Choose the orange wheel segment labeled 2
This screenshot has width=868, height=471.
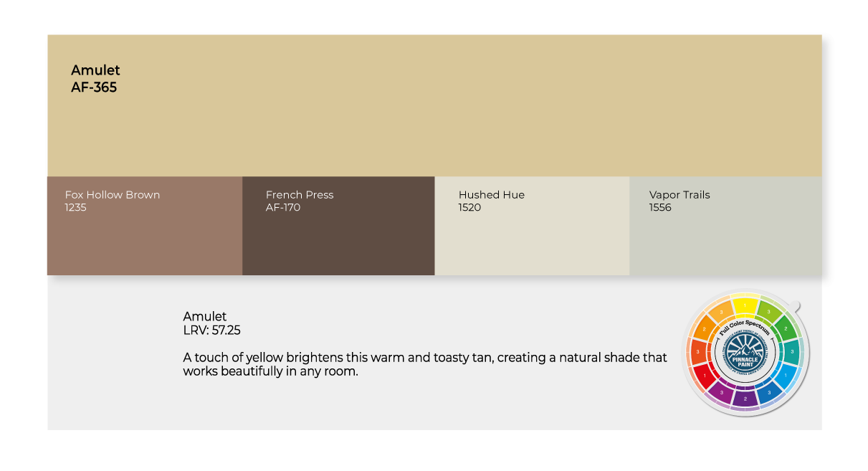[x=704, y=329]
